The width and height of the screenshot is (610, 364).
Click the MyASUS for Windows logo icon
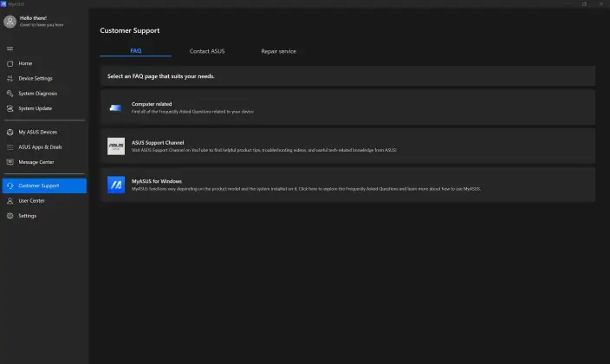(116, 185)
